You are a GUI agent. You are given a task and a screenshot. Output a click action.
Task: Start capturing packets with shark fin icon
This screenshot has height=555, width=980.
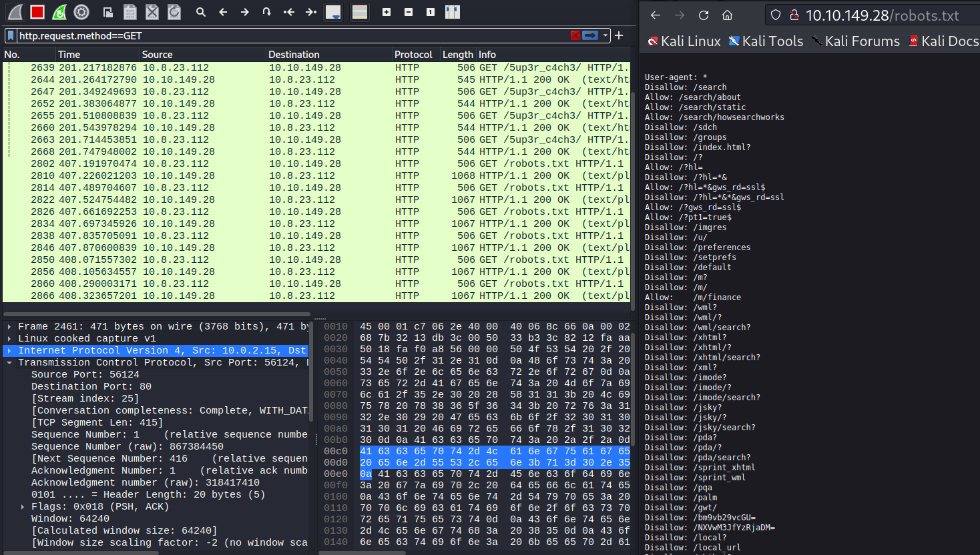pos(15,12)
